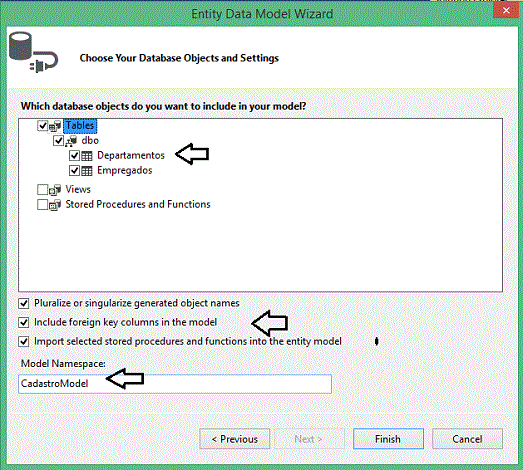
Task: Click the Views node icon
Action: (x=55, y=190)
